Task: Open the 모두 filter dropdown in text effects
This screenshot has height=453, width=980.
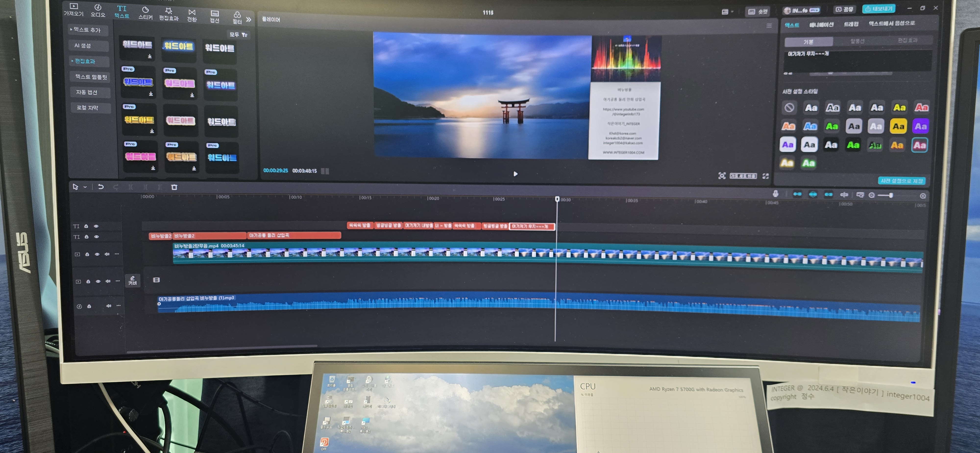Action: coord(239,35)
